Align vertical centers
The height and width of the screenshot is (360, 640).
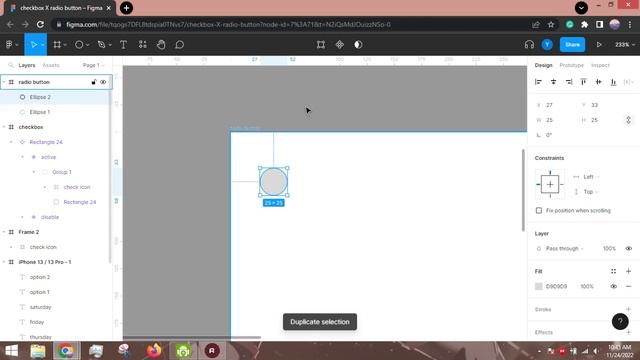(x=598, y=82)
